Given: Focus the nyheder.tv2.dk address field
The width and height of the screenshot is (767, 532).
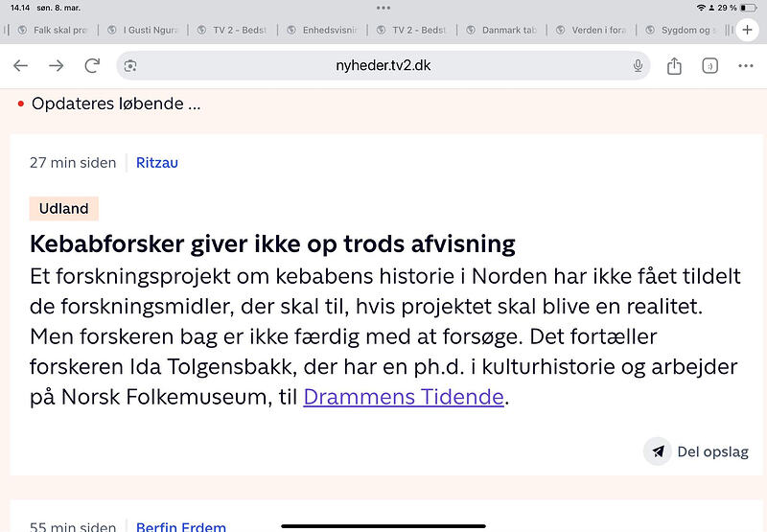Looking at the screenshot, I should [x=383, y=65].
